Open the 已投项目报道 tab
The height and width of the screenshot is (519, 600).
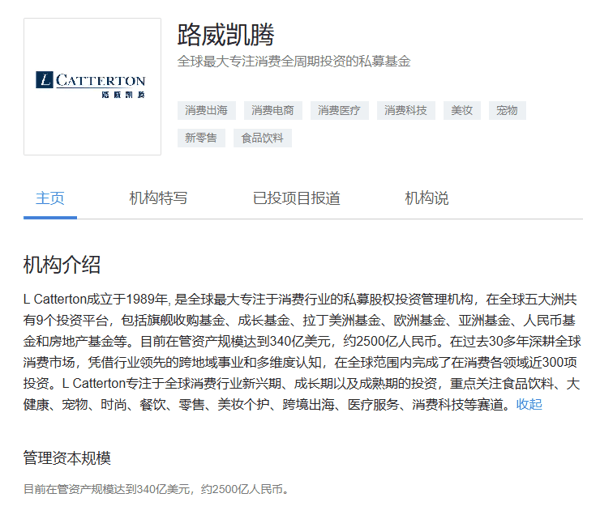tap(297, 198)
